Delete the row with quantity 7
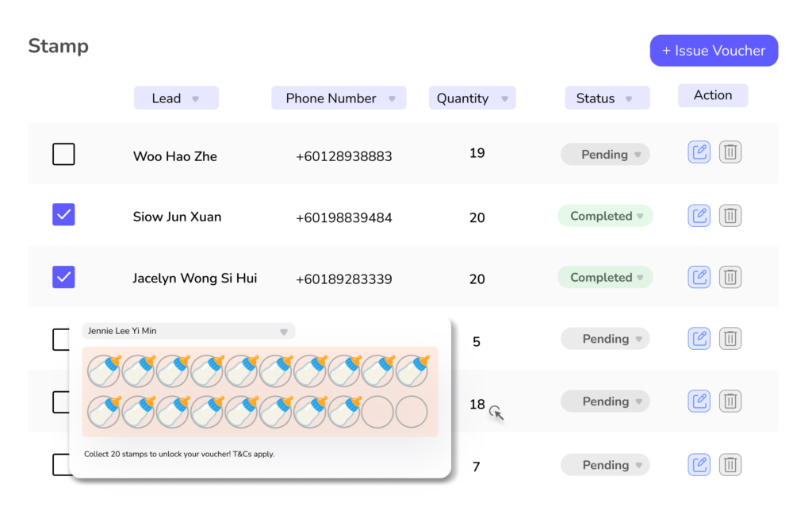This screenshot has width=812, height=515. point(730,464)
